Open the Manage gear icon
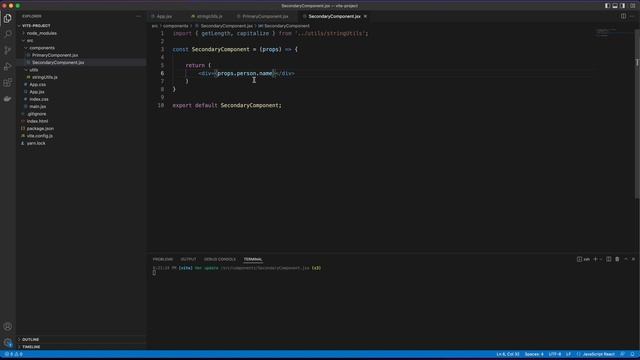Screen dimensions: 640x360 [7, 342]
